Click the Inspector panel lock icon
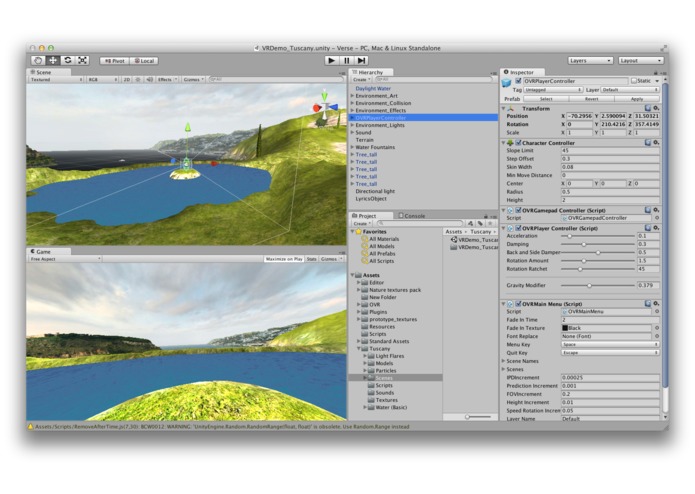Viewport: 695px width, 494px height. (656, 73)
